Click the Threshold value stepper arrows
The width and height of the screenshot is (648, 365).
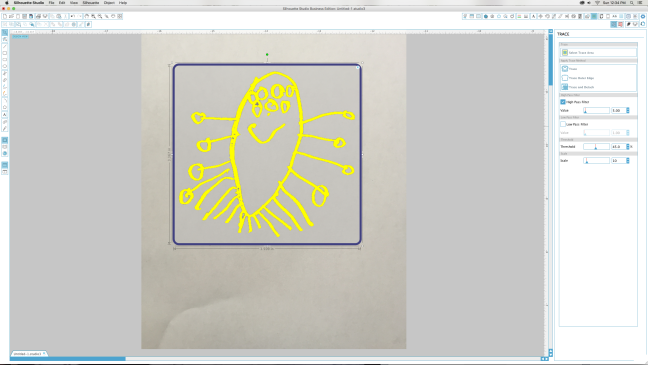pyautogui.click(x=628, y=146)
